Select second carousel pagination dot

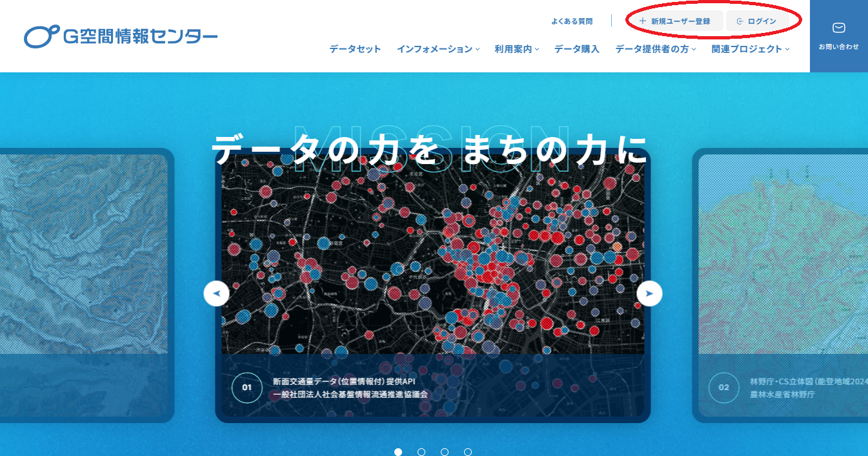(x=421, y=452)
